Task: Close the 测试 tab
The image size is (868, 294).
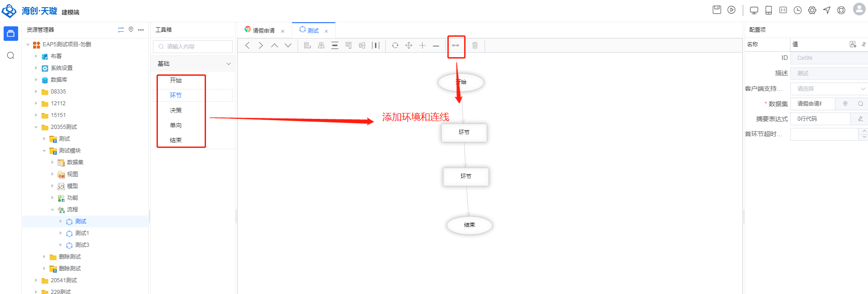Action: 326,31
